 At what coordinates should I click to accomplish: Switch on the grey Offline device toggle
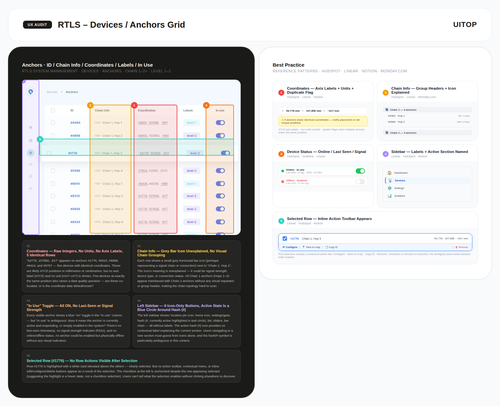(360, 182)
